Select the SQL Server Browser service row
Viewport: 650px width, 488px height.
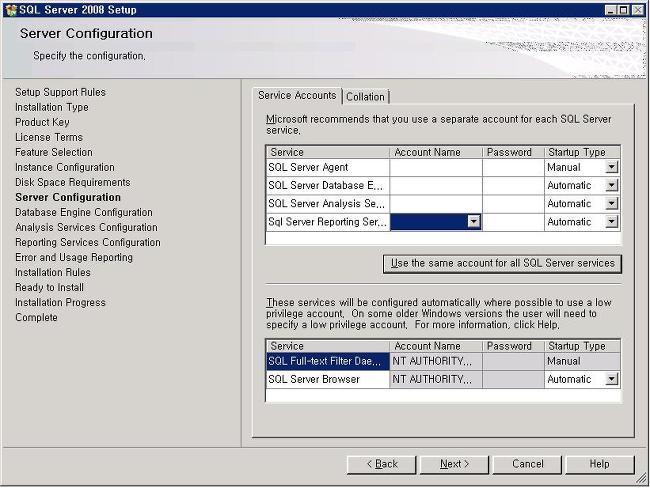(327, 379)
